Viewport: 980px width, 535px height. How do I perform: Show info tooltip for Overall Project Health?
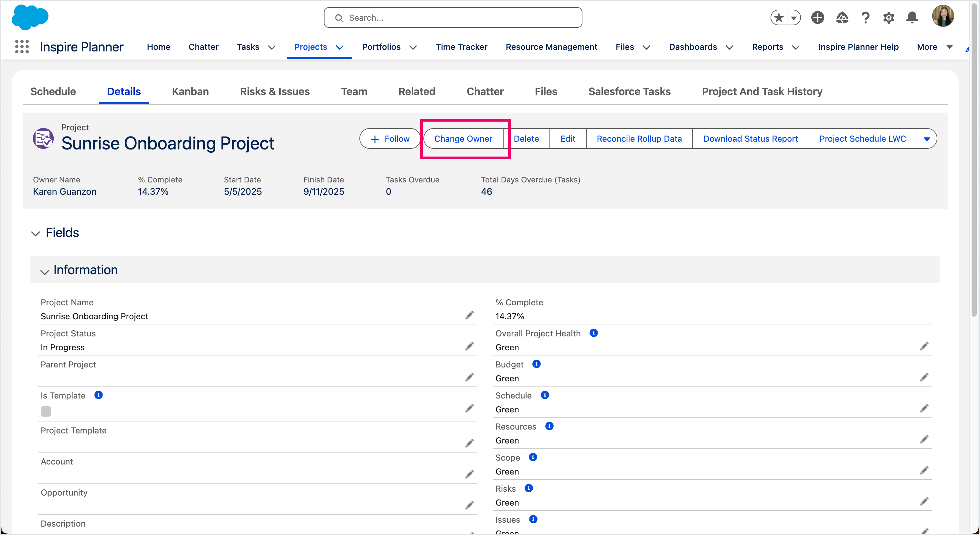pyautogui.click(x=593, y=333)
